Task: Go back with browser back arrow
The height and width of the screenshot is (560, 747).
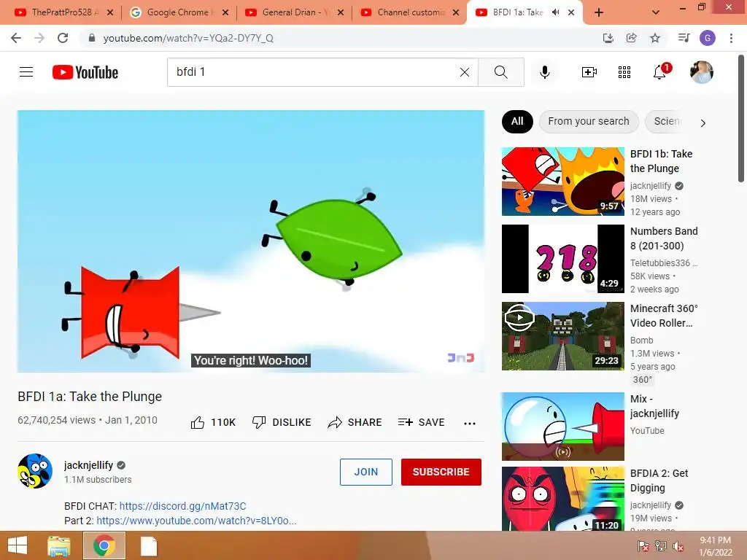Action: (x=16, y=38)
